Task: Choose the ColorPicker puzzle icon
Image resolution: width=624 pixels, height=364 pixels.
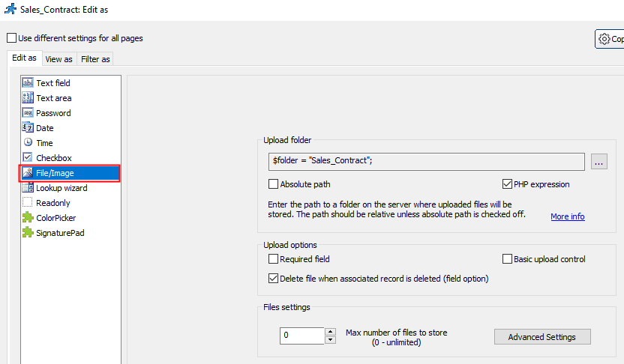Action: [x=28, y=218]
